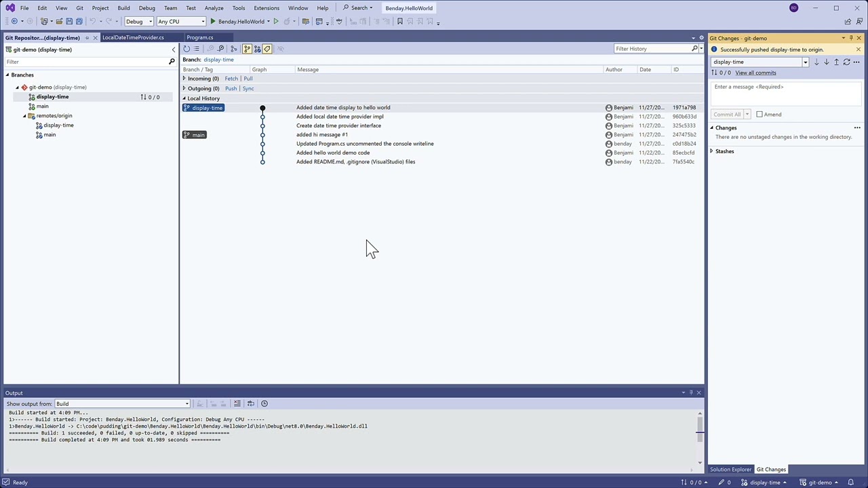Toggle word wrap in Output panel
Viewport: 868px width, 488px height.
250,403
